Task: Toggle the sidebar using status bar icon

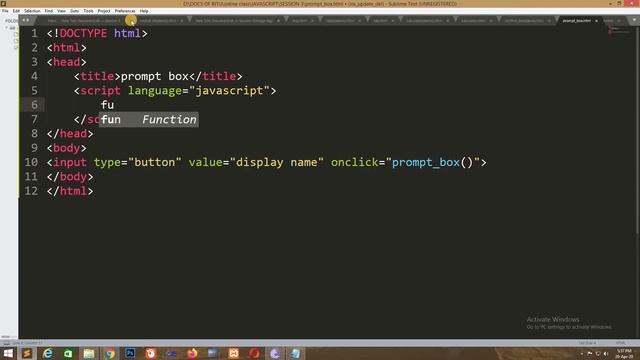Action: click(6, 343)
